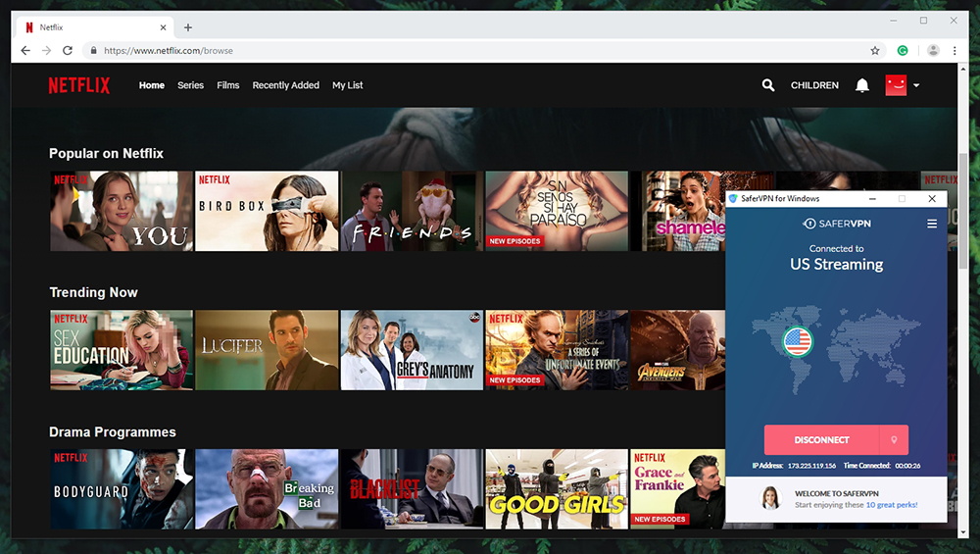980x554 pixels.
Task: Click the US Streaming server label
Action: tap(836, 265)
